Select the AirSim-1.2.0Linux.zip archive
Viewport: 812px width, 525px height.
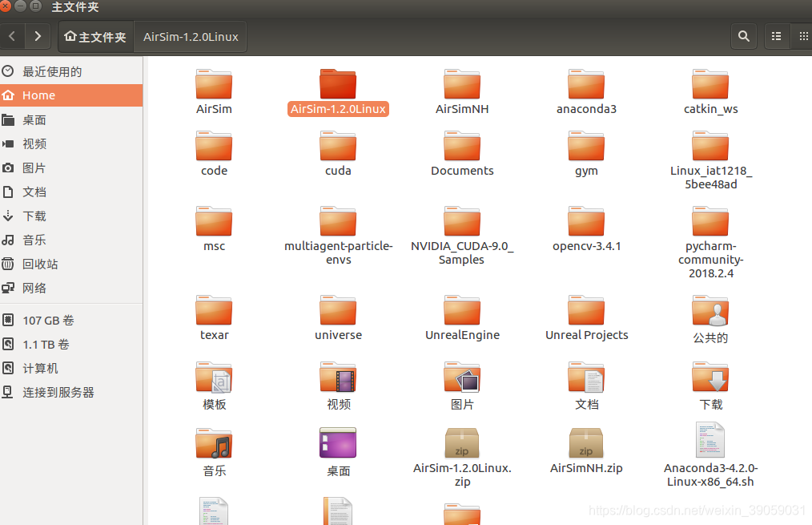coord(462,443)
